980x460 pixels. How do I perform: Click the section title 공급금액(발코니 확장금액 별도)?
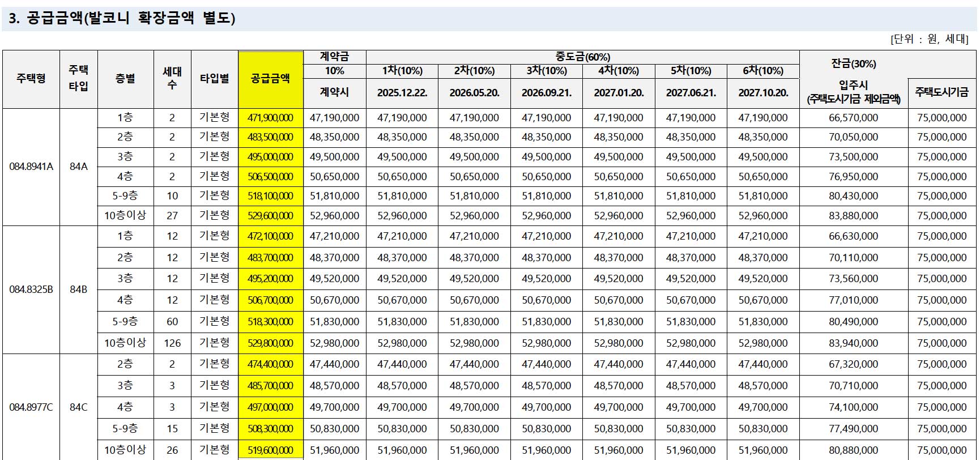131,18
